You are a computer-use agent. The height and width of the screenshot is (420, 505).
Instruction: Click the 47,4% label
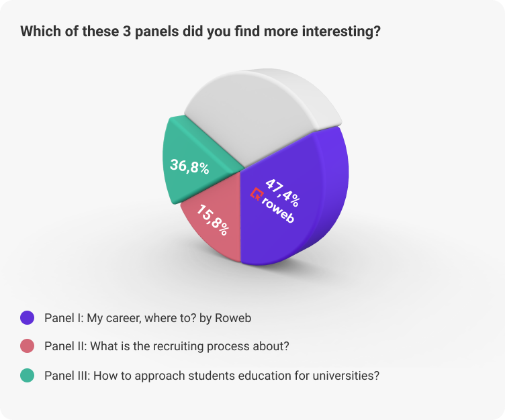(x=283, y=193)
